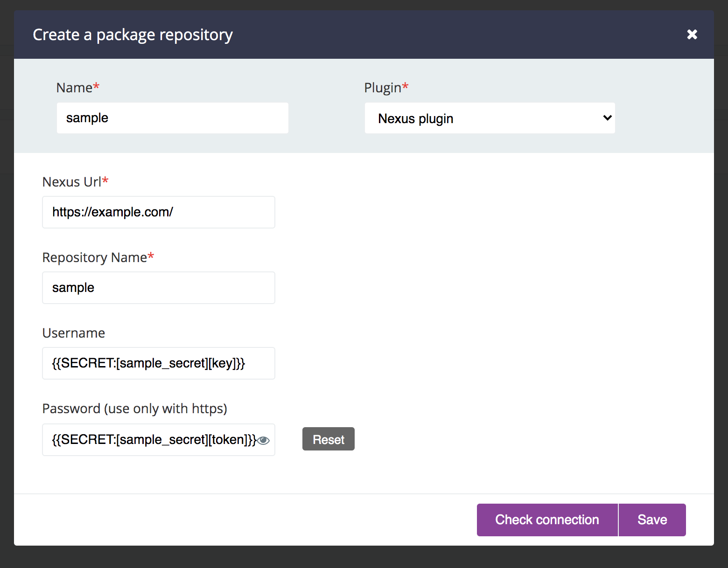Click the Create a package repository title
Viewport: 728px width, 568px height.
(133, 35)
